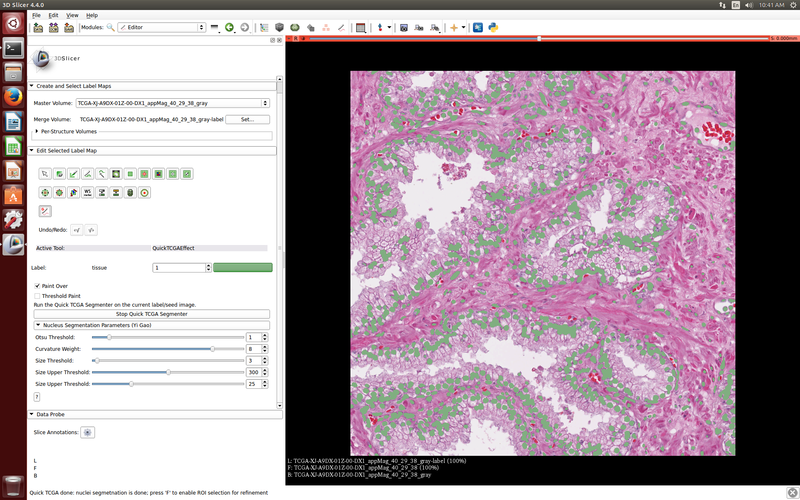The width and height of the screenshot is (800, 500).
Task: Click the Curvature Weight slider handle
Action: point(212,348)
